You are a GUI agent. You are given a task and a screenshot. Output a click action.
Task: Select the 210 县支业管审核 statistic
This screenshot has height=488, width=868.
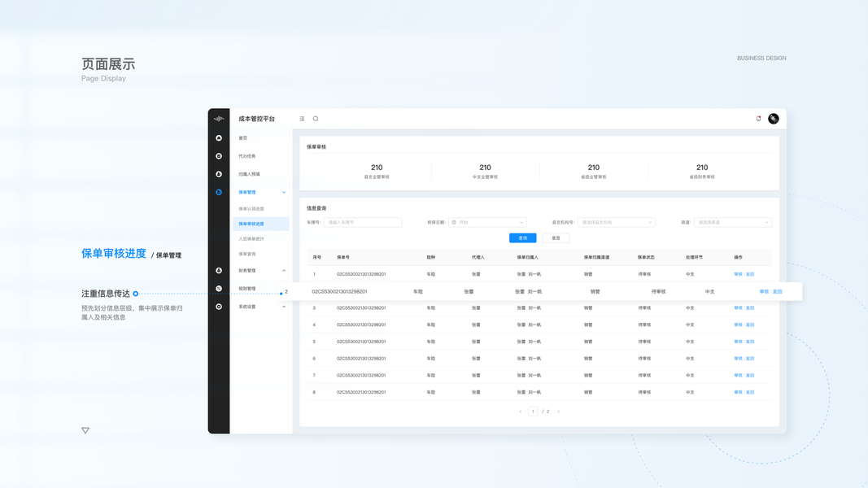point(377,171)
